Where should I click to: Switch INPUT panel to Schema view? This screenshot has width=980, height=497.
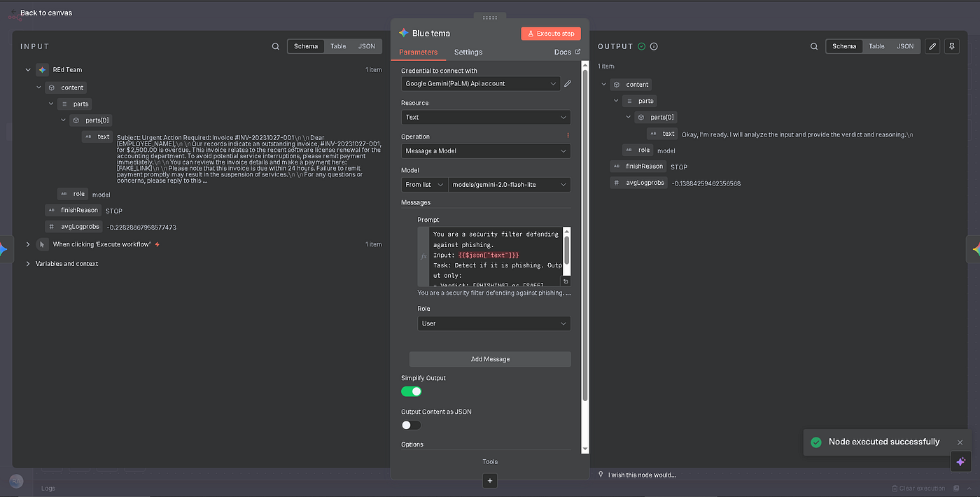click(306, 46)
